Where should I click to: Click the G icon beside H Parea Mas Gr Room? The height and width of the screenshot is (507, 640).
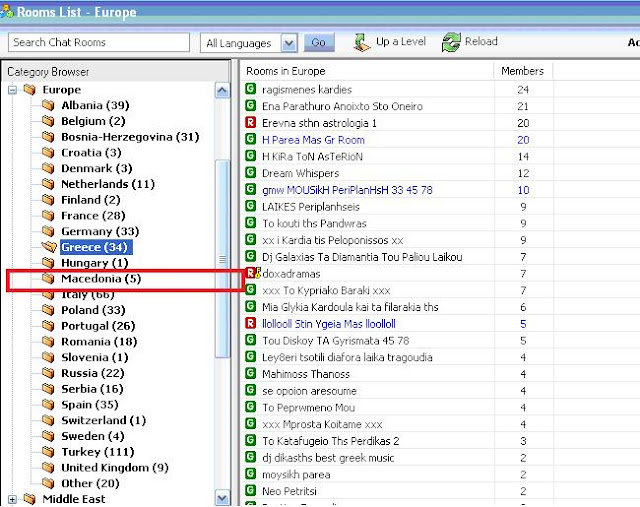[250, 139]
